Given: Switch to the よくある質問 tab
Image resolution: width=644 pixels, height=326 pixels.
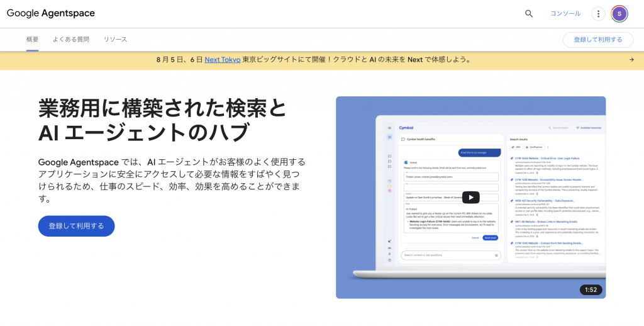Looking at the screenshot, I should (x=70, y=40).
